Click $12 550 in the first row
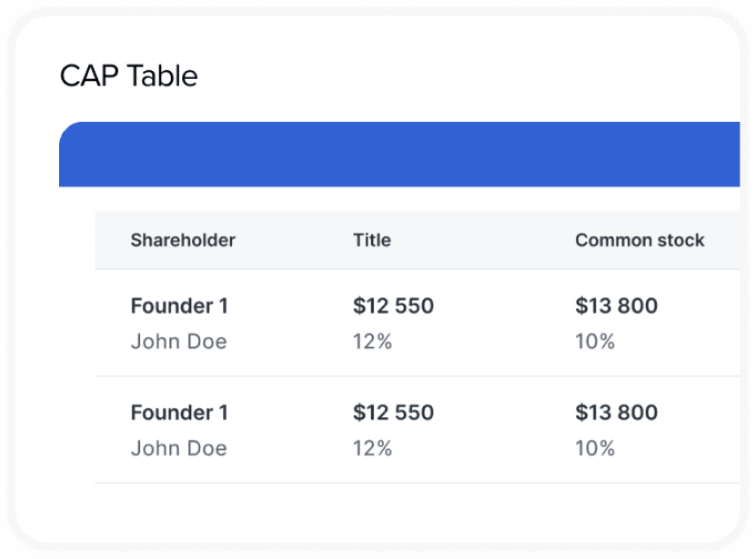Screen dimensions: 756x559 point(393,306)
